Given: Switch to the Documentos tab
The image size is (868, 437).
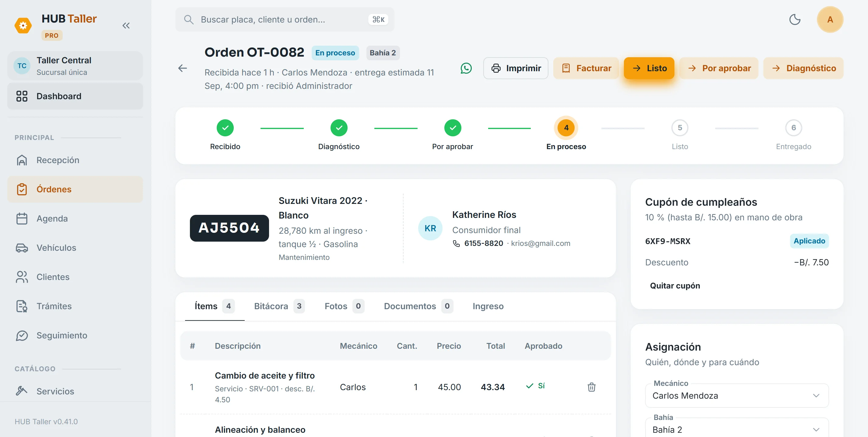Looking at the screenshot, I should click(x=418, y=306).
